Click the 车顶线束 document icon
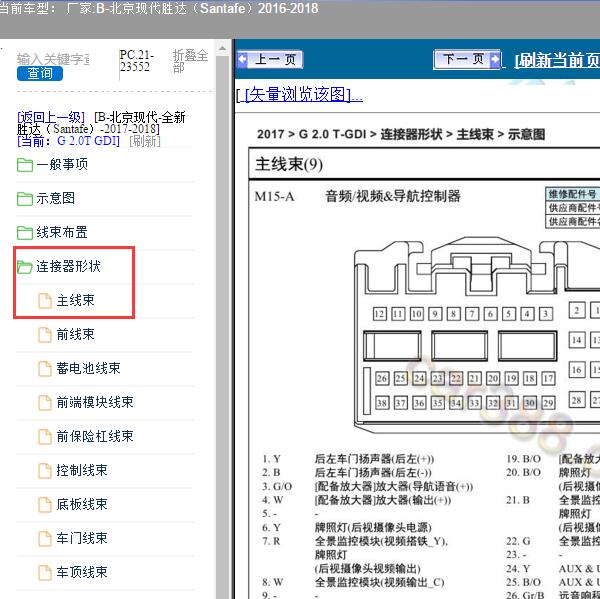 [x=45, y=573]
